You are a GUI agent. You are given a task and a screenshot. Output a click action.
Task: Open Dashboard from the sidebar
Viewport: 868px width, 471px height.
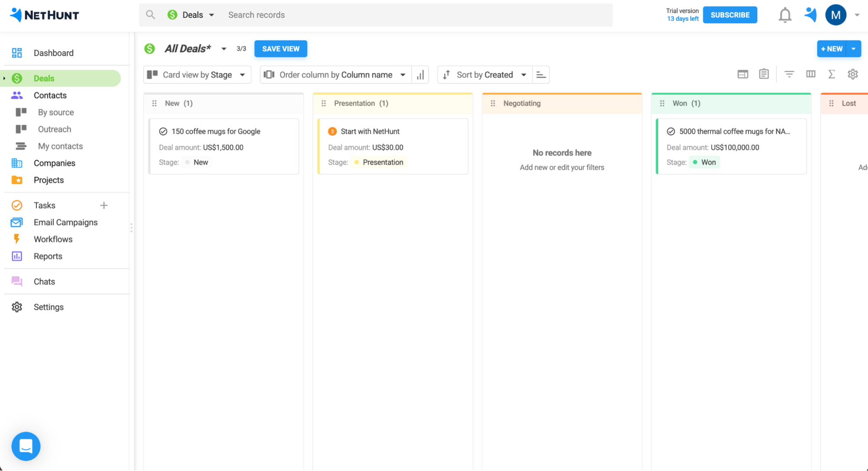[x=53, y=53]
